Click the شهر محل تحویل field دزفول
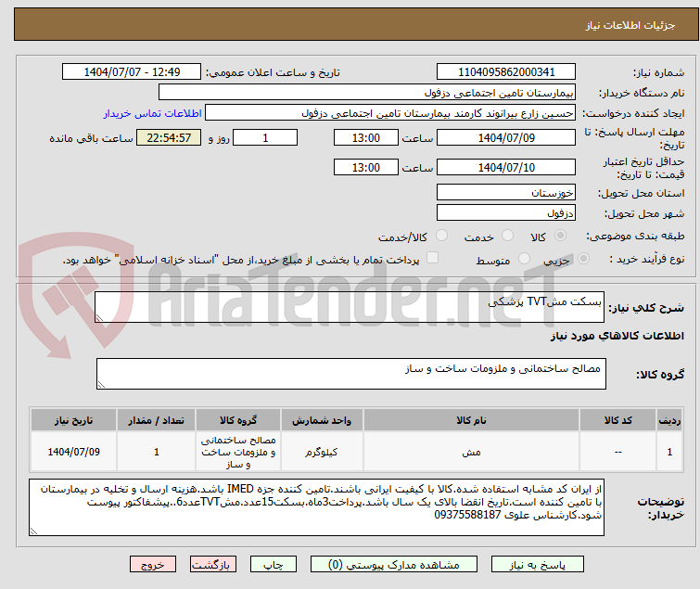Viewport: 700px width, 589px height. point(506,212)
